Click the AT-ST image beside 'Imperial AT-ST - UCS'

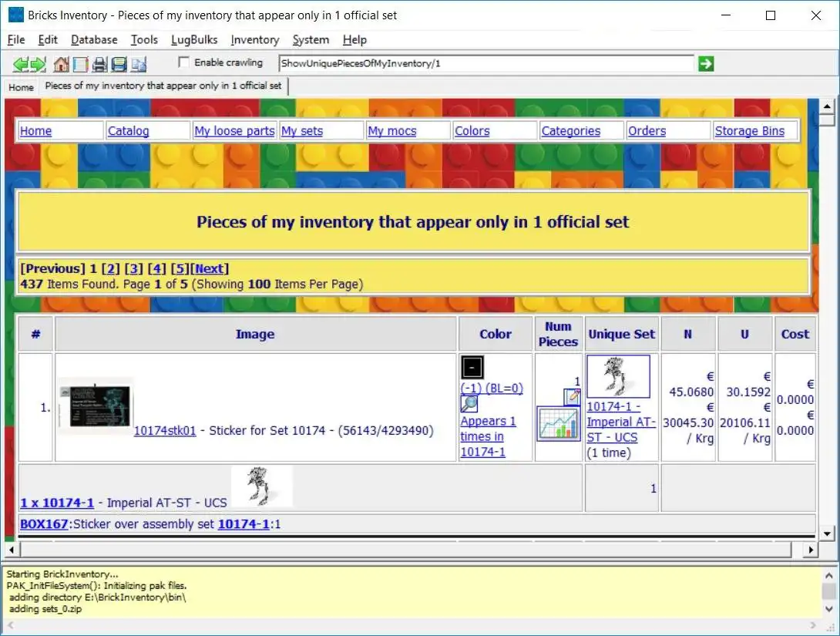262,486
